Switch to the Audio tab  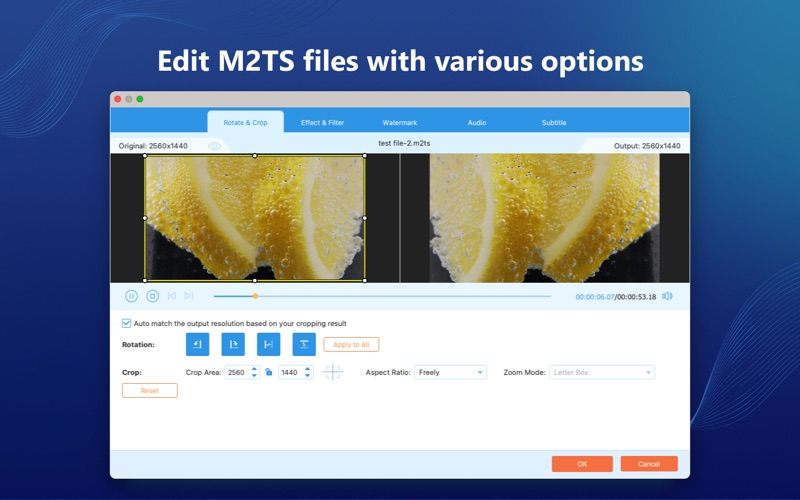tap(477, 122)
